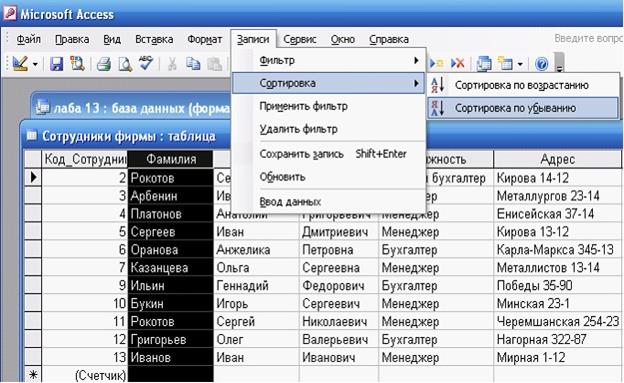Click the table select-all corner box
The height and width of the screenshot is (383, 624).
coord(33,159)
